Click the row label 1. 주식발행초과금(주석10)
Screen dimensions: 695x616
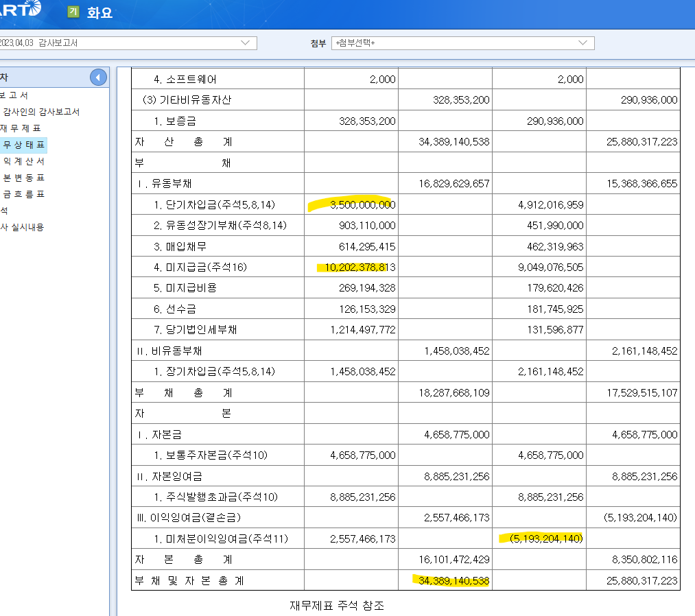[x=216, y=497]
